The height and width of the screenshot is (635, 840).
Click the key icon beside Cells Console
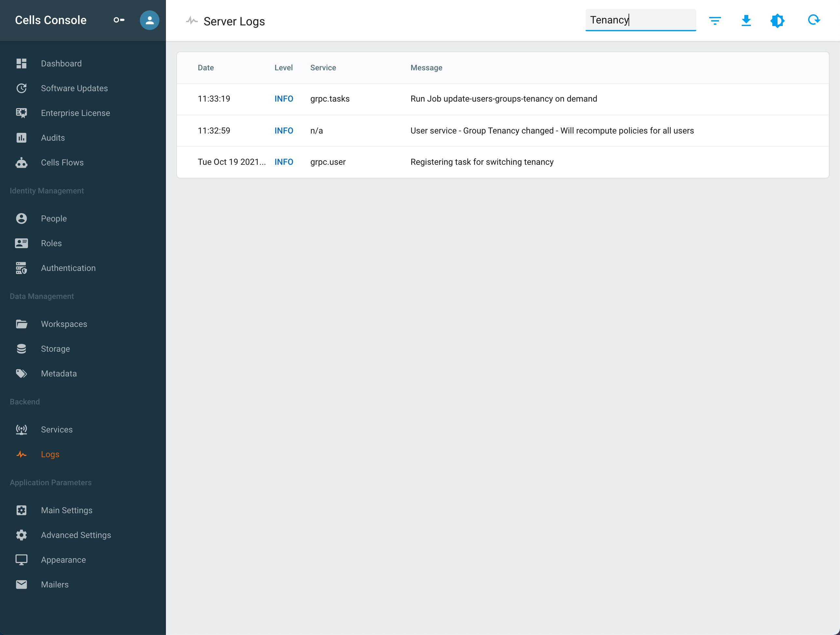119,20
